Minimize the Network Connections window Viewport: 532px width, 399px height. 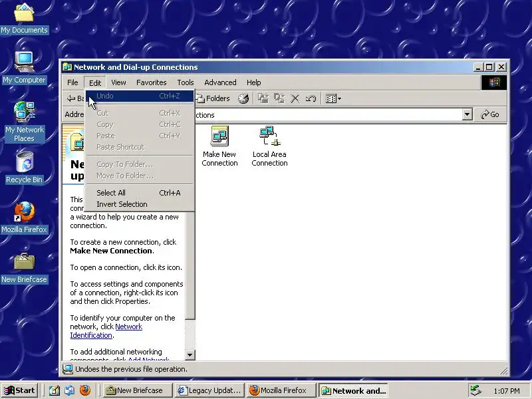coord(478,67)
